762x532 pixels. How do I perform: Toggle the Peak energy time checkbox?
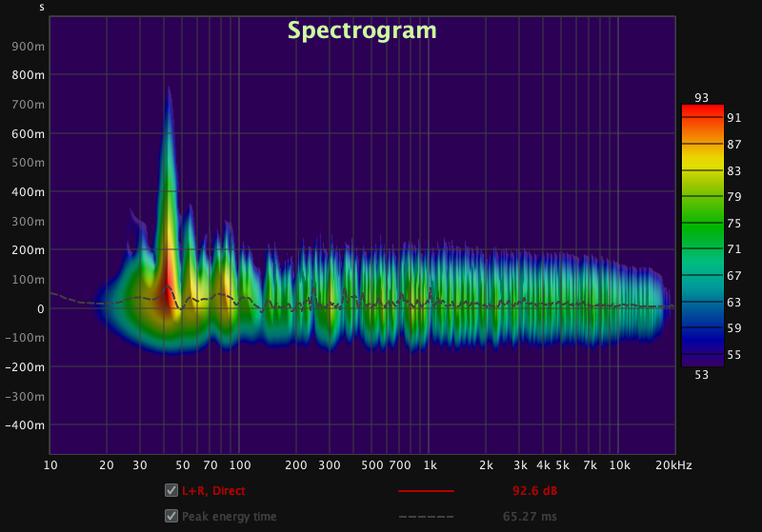point(171,516)
